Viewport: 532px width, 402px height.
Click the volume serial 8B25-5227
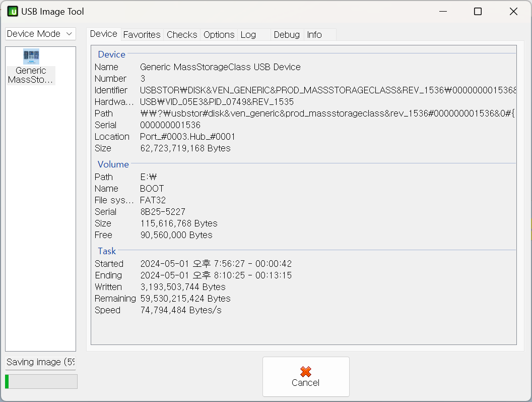tap(163, 212)
